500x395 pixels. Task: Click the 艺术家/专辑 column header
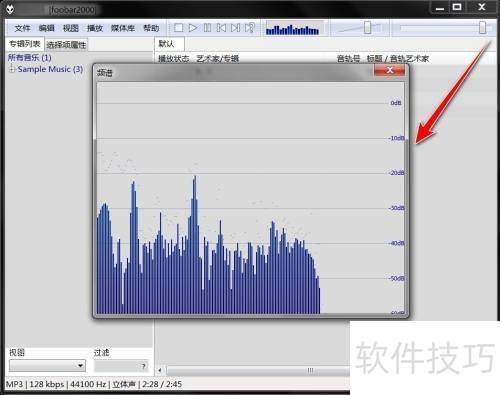[218, 59]
